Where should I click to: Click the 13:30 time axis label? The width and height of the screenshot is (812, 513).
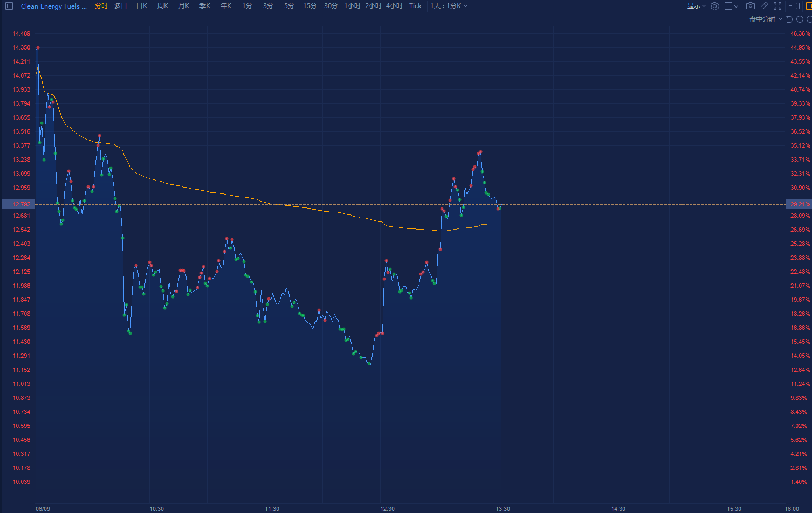click(503, 509)
